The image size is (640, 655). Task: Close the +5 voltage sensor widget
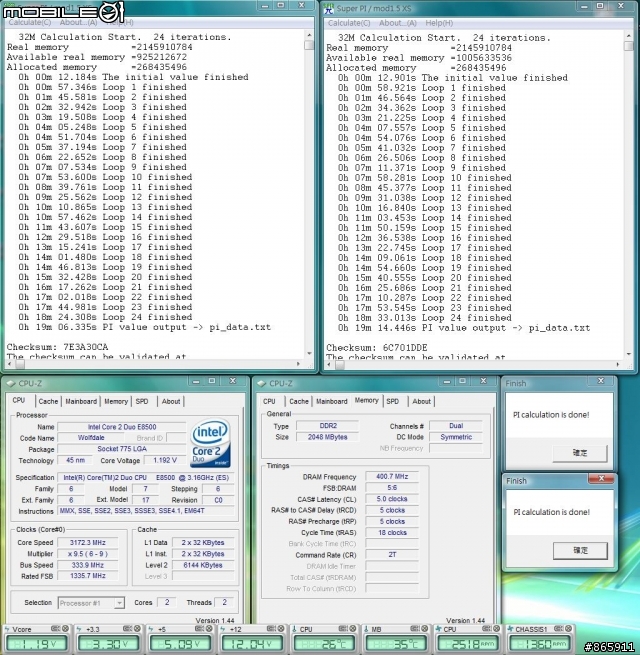pyautogui.click(x=209, y=628)
